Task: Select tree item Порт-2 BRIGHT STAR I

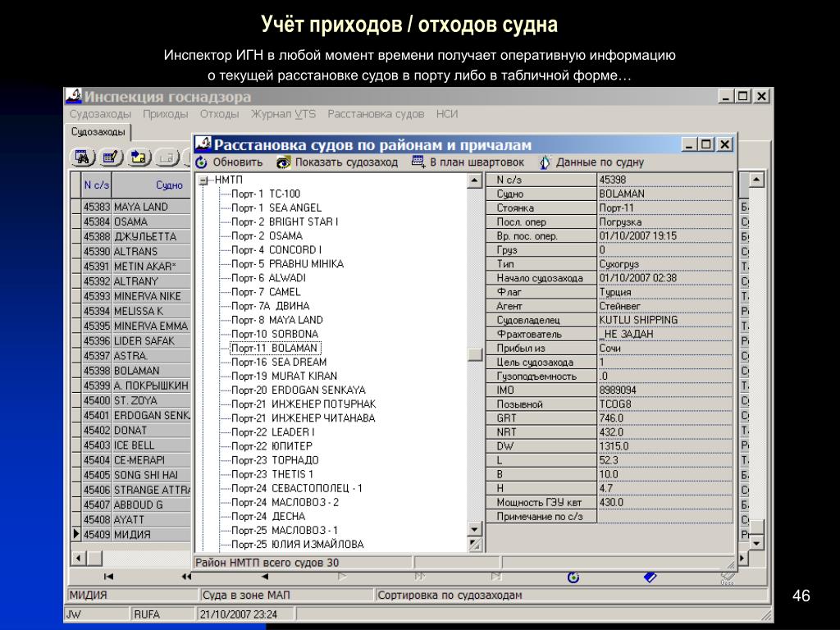Action: (285, 221)
